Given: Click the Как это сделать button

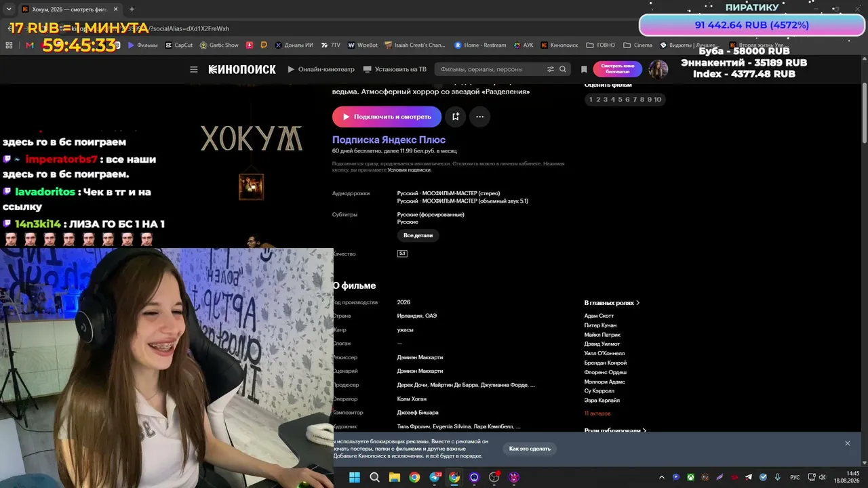Looking at the screenshot, I should [x=530, y=449].
